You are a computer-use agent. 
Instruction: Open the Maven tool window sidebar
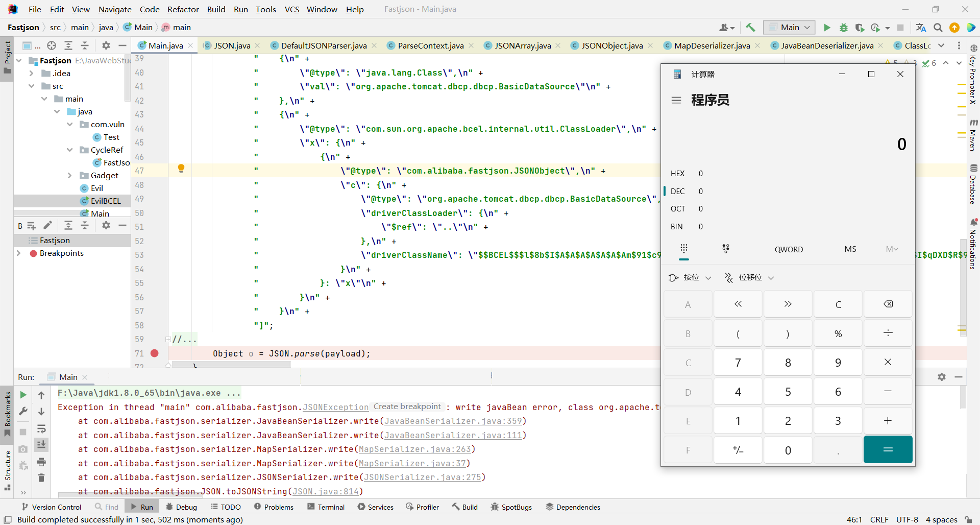coord(973,135)
